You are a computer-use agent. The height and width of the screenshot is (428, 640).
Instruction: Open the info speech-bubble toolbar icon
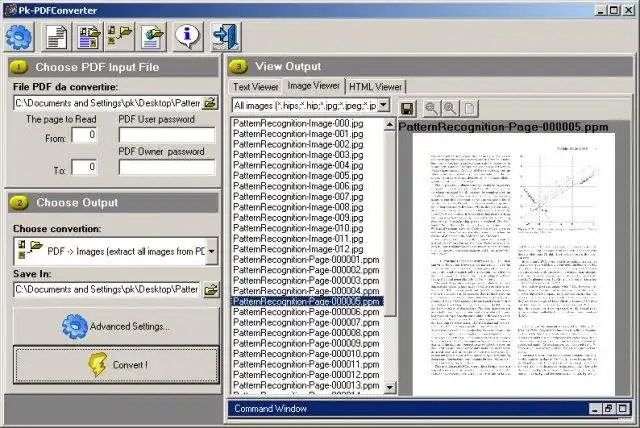(188, 37)
